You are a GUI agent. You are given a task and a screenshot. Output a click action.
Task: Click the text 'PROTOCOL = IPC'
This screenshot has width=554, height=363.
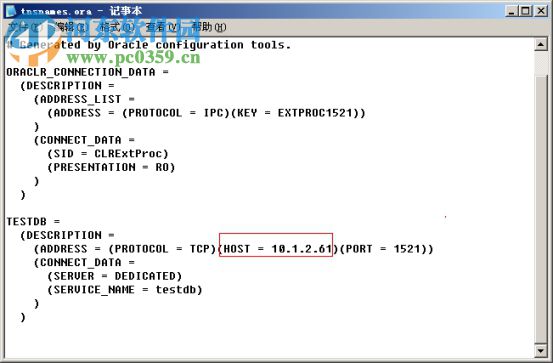[x=176, y=113]
